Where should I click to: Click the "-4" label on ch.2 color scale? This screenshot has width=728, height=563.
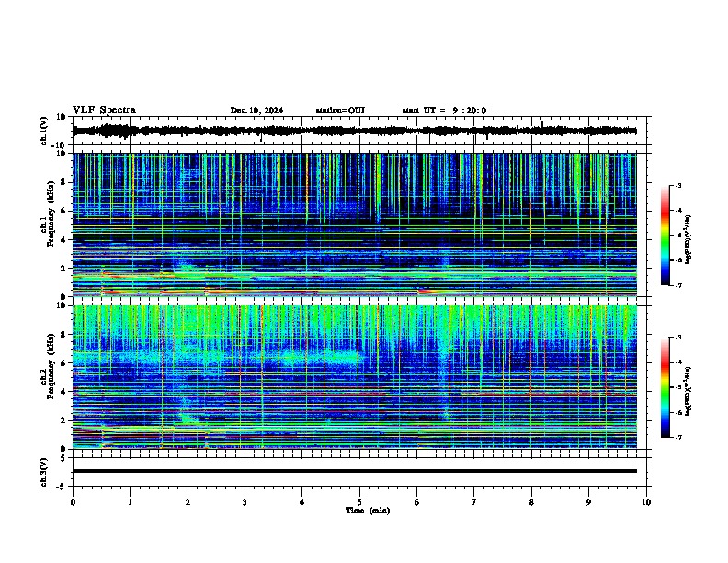pyautogui.click(x=677, y=362)
